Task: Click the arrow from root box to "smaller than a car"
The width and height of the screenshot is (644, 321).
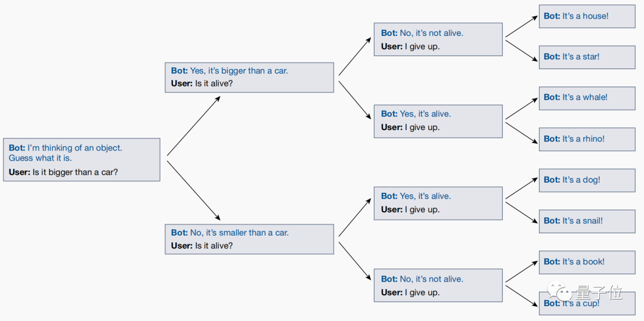Action: coord(194,191)
